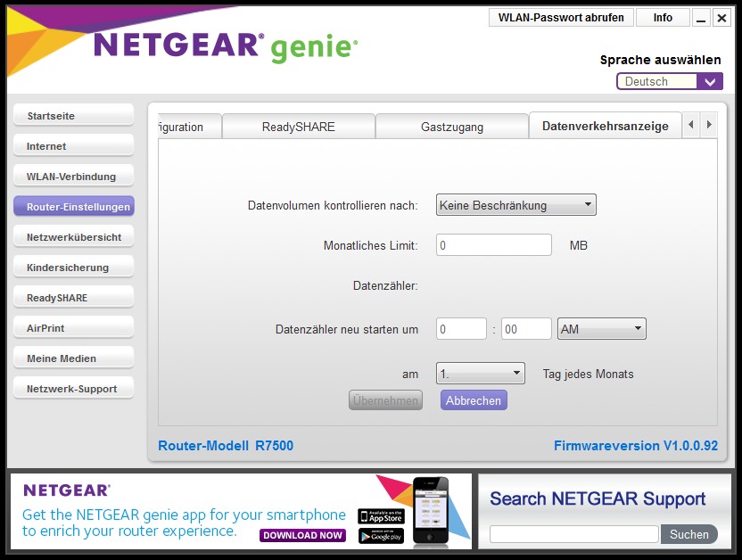Open AirPrint in sidebar

tap(74, 328)
